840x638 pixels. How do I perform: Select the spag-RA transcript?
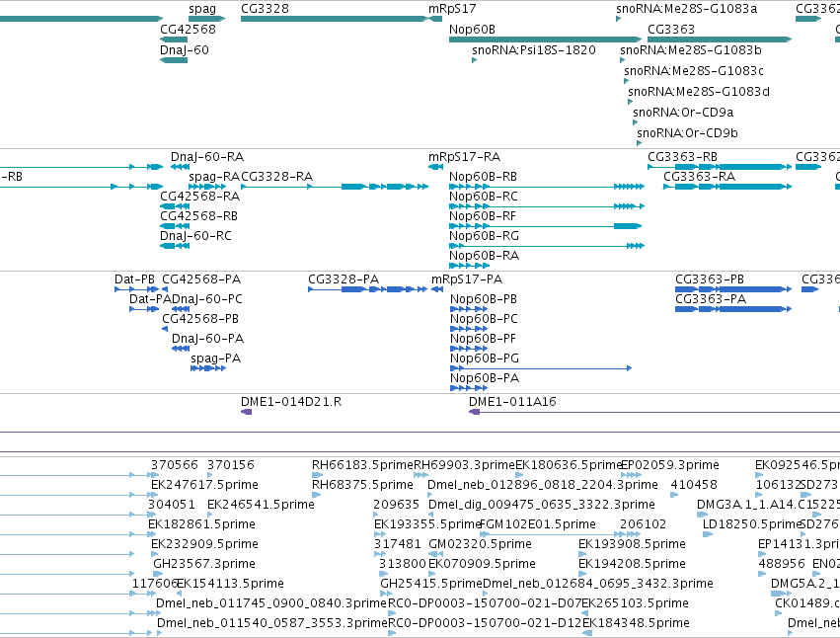(x=207, y=187)
